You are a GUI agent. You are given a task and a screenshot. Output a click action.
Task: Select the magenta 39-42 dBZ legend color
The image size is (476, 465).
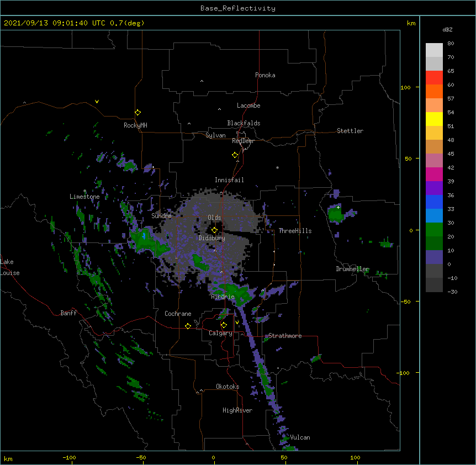pos(434,174)
